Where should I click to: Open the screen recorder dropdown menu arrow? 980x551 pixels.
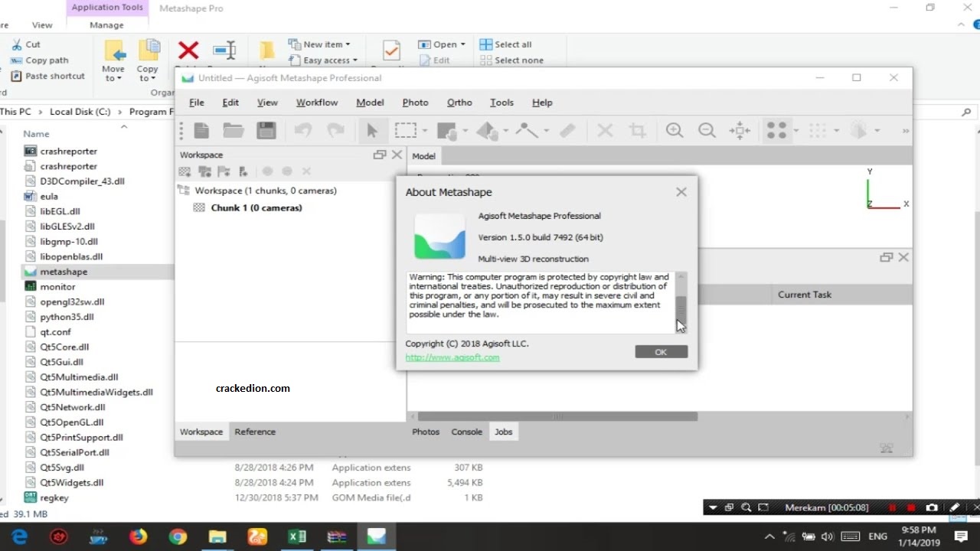click(713, 507)
